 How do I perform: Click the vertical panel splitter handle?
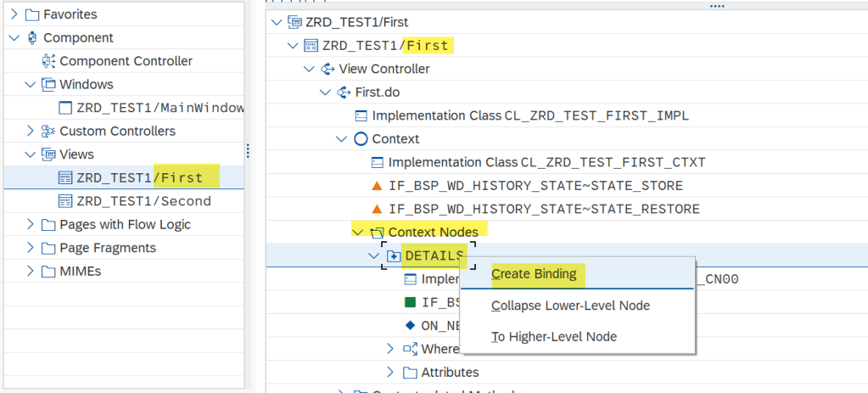(x=248, y=150)
